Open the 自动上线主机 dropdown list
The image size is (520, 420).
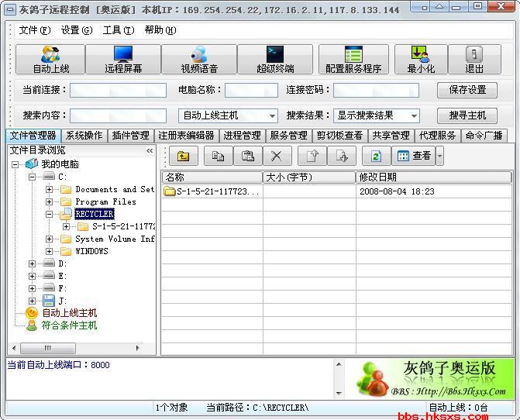point(272,115)
